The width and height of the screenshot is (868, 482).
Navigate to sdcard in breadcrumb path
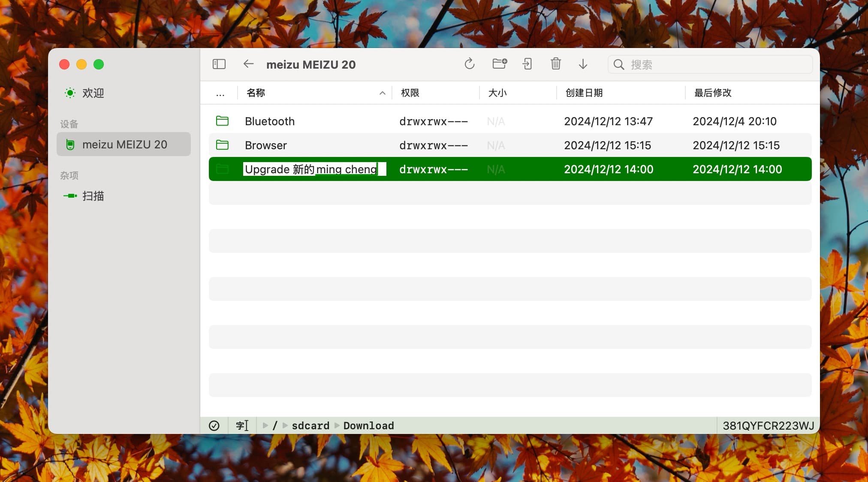tap(310, 425)
